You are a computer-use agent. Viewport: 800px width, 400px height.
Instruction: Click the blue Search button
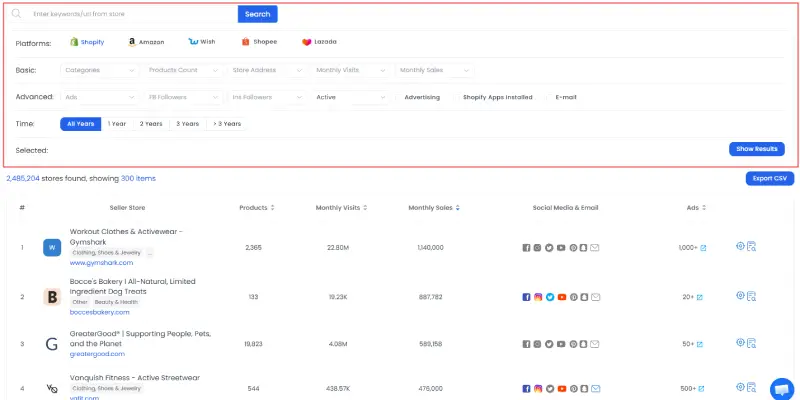click(x=258, y=14)
